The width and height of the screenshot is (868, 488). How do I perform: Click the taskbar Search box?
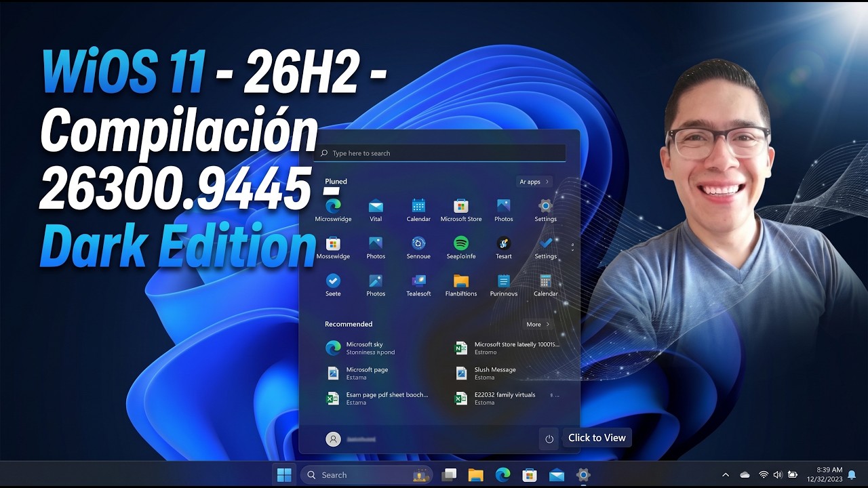pyautogui.click(x=366, y=475)
